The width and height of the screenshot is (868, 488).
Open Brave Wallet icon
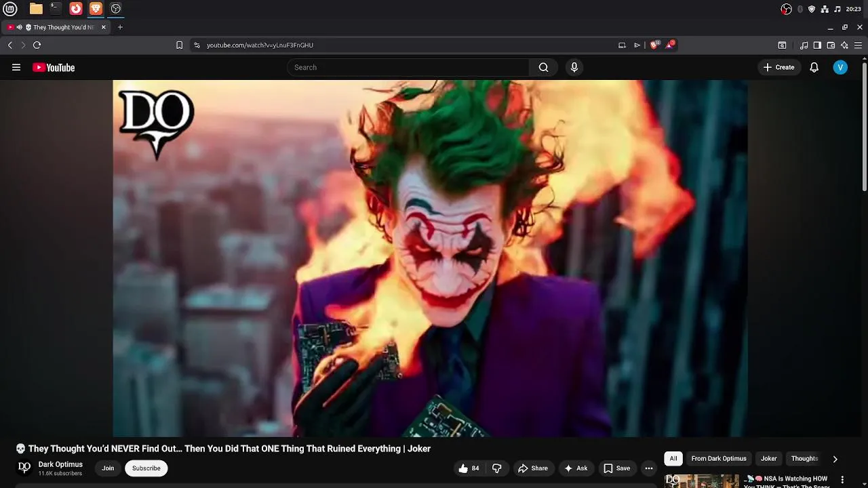(831, 45)
